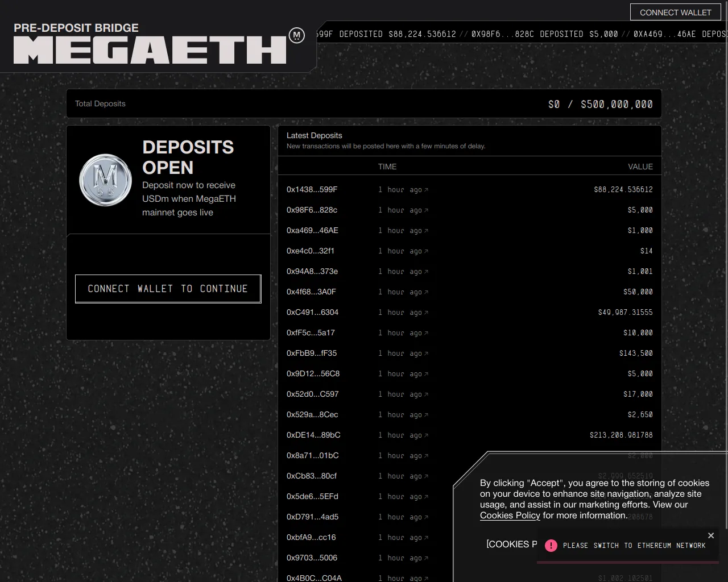The height and width of the screenshot is (582, 728).
Task: Open external link arrow for 0xa469...46AE deposit
Action: [426, 231]
